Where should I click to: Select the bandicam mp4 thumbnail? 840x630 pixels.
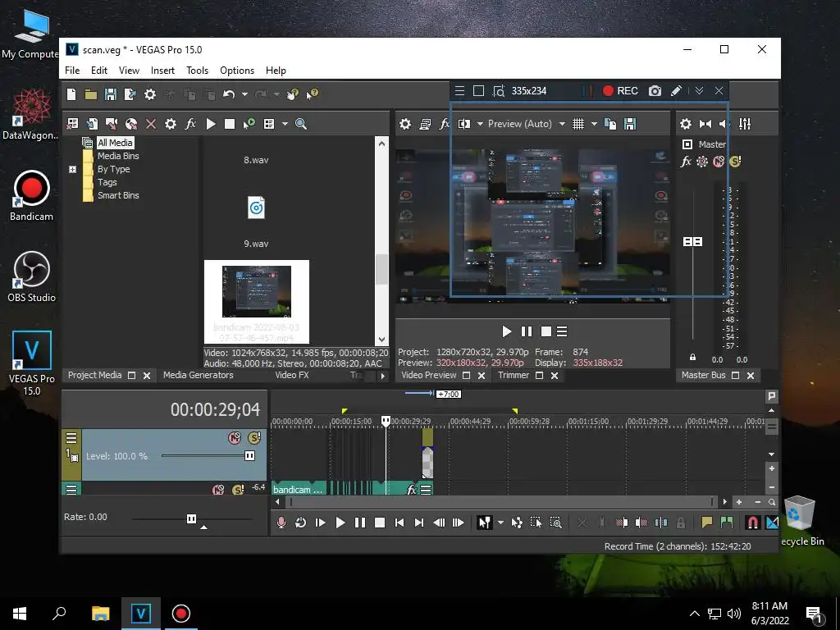(257, 302)
